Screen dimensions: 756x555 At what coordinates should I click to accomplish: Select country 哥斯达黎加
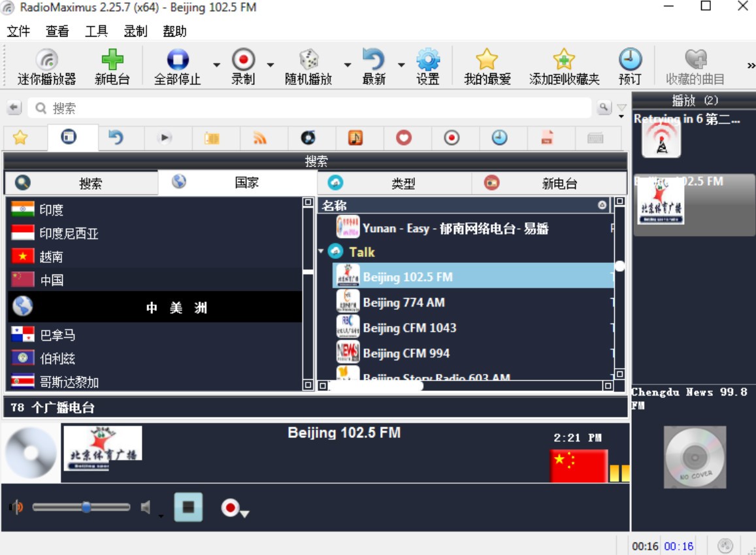pyautogui.click(x=154, y=381)
